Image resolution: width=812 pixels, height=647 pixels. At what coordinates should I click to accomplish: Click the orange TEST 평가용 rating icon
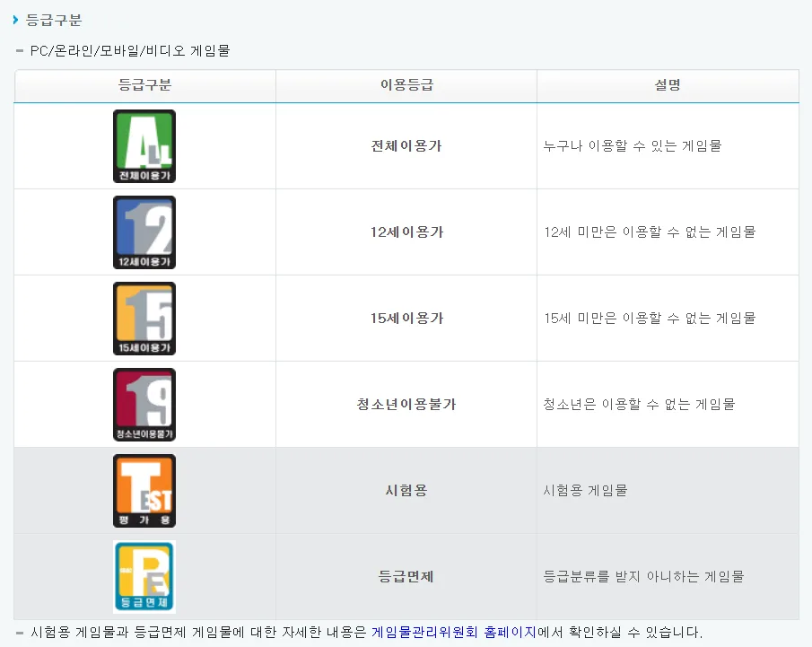click(144, 490)
